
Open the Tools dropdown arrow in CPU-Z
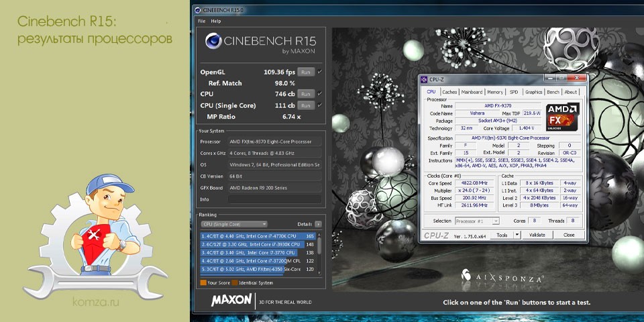pyautogui.click(x=517, y=235)
